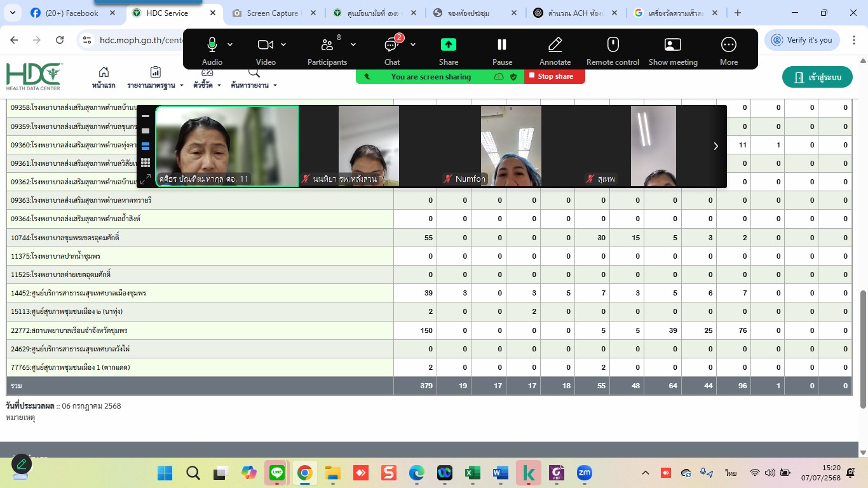Click the Annotate pencil icon in Zoom toolbar
The image size is (868, 488).
[x=555, y=45]
